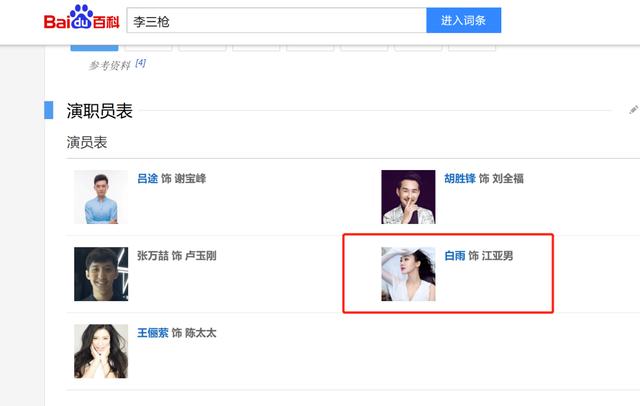This screenshot has height=406, width=640.
Task: Open actress link 王俪萦
Action: [x=153, y=333]
